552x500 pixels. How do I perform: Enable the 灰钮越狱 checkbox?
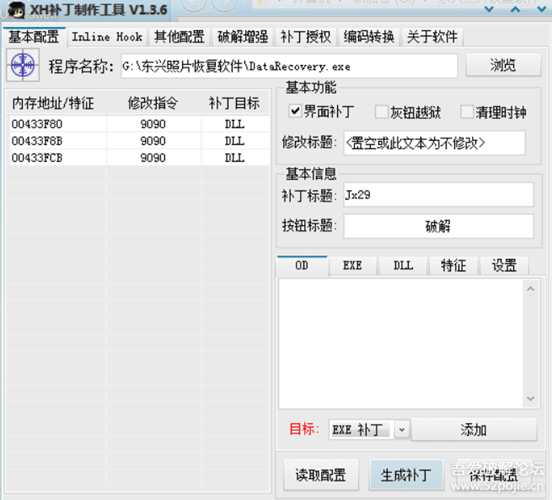pos(381,112)
